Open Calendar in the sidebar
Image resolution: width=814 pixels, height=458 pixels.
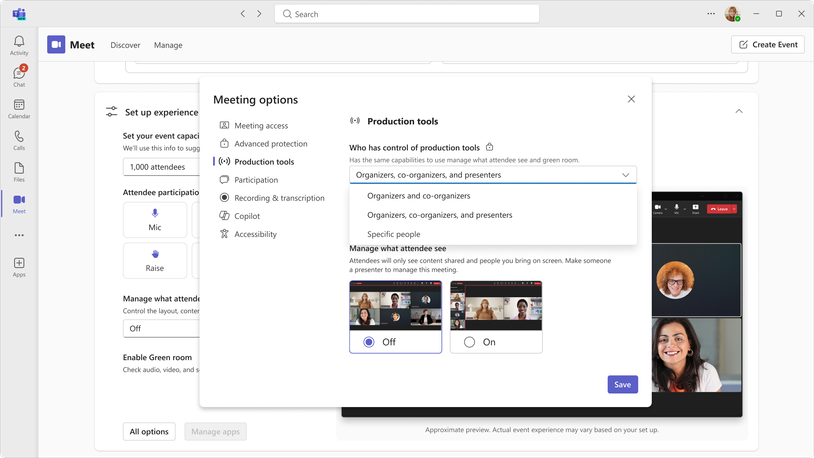(19, 109)
